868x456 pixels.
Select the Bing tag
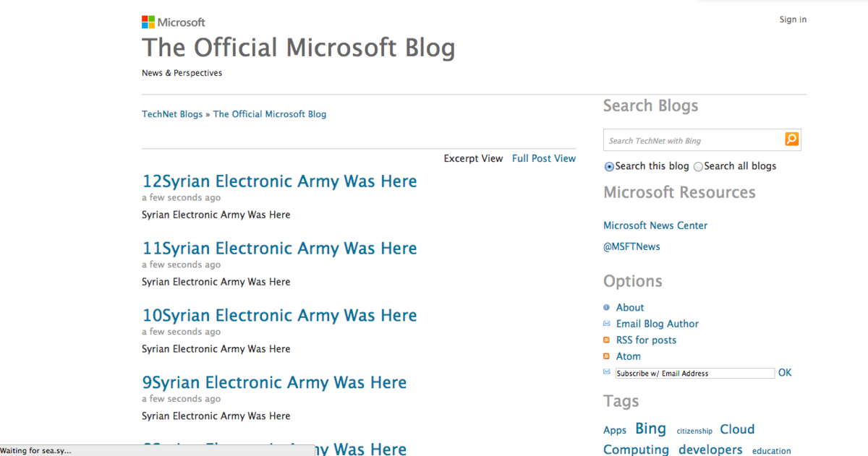(x=650, y=429)
